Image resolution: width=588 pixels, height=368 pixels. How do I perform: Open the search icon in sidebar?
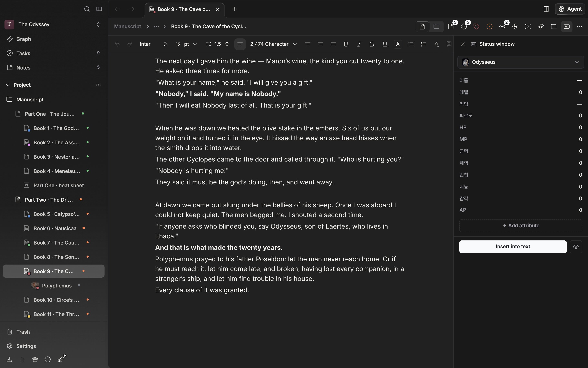click(x=87, y=9)
